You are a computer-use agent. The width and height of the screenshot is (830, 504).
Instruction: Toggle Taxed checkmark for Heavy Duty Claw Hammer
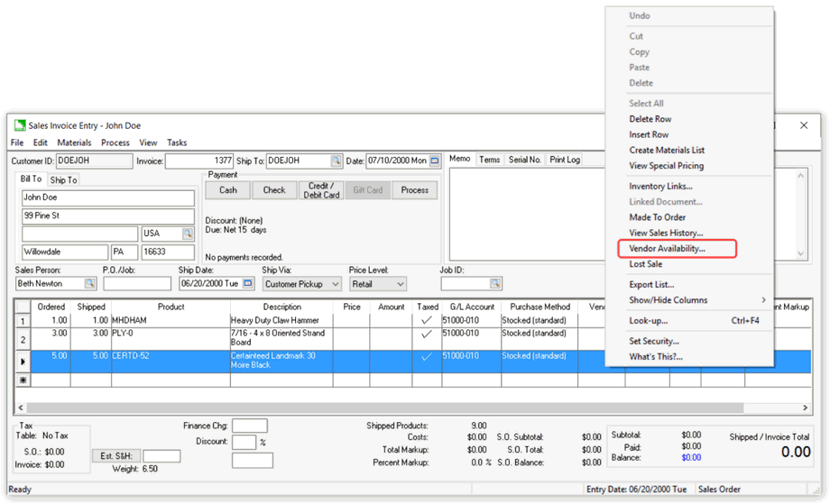click(427, 320)
